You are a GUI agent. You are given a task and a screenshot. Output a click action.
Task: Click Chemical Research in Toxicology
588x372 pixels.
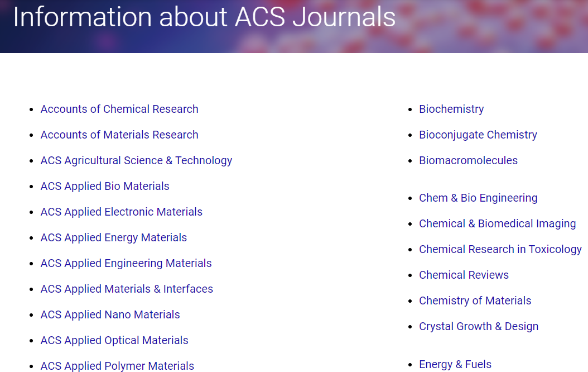point(500,249)
